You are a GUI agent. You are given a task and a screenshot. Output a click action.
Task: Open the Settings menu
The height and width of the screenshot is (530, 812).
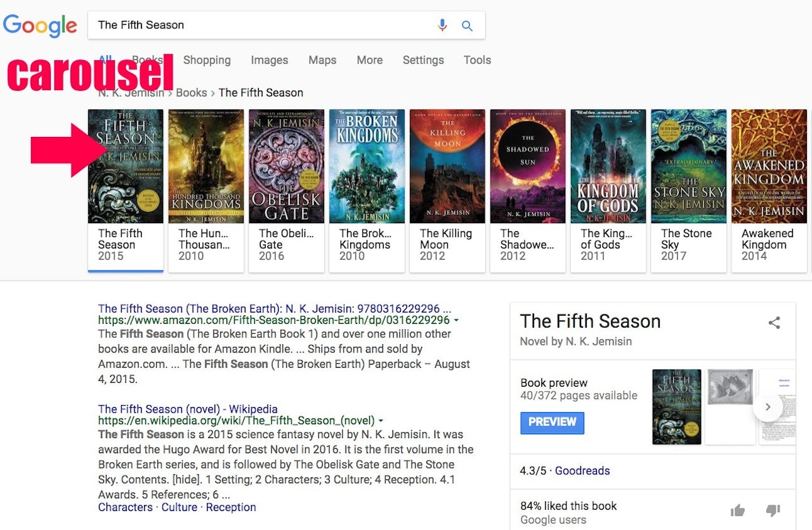click(423, 60)
